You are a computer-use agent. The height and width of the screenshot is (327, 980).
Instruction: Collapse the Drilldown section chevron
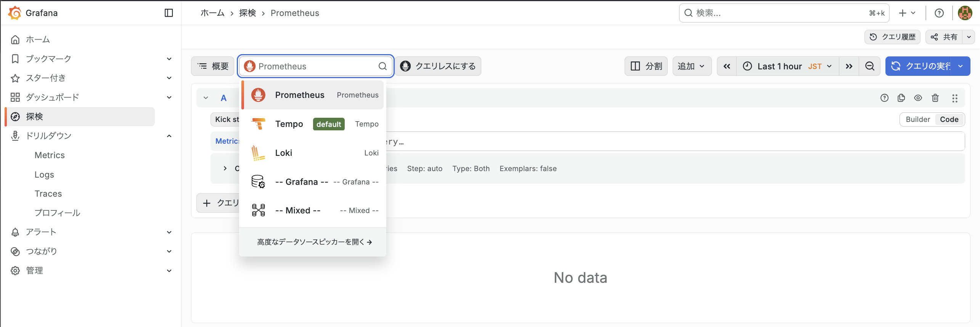[x=169, y=136]
